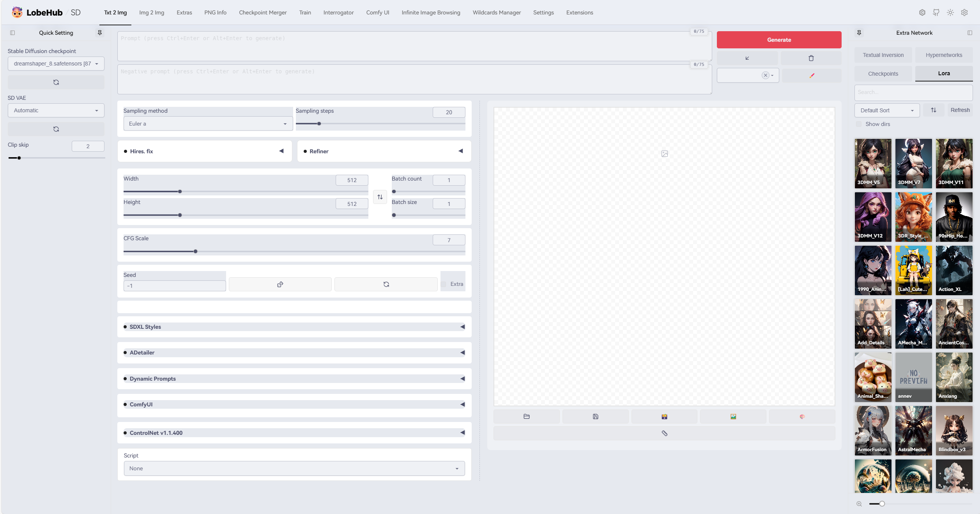This screenshot has height=514, width=980.
Task: Swap width and height values with arrows icon
Action: coord(379,197)
